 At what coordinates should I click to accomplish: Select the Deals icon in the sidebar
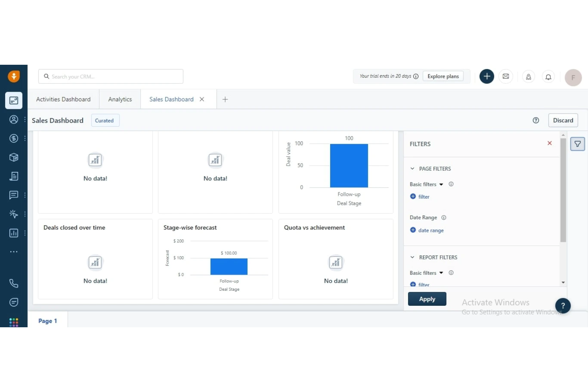point(14,138)
